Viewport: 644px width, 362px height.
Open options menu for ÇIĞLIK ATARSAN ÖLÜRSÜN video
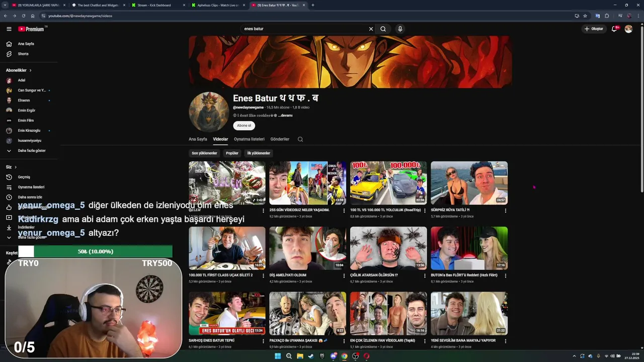tap(425, 276)
